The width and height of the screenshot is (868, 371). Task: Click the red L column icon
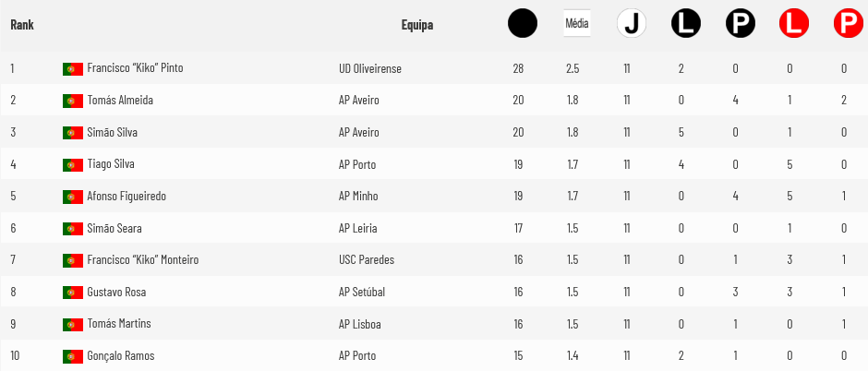pos(794,24)
